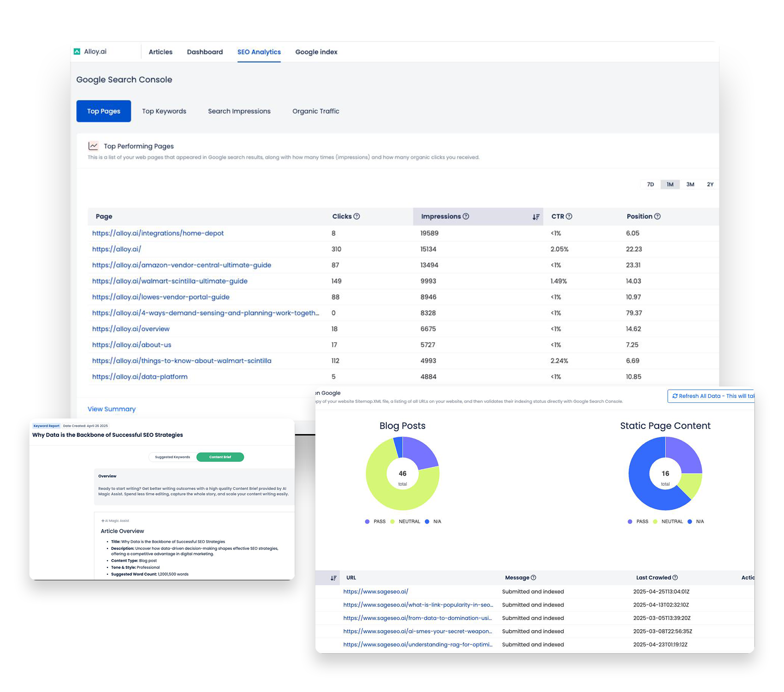Click the Message column help icon

pyautogui.click(x=534, y=578)
